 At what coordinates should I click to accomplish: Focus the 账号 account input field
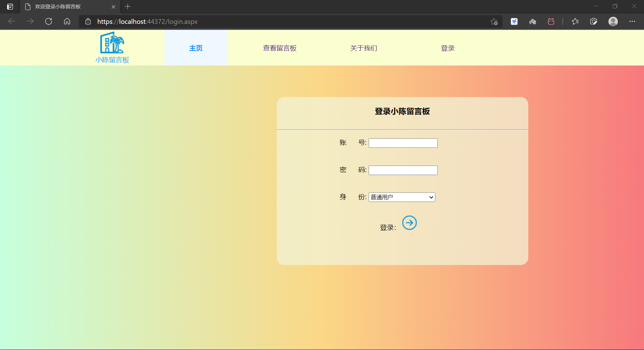tap(403, 143)
